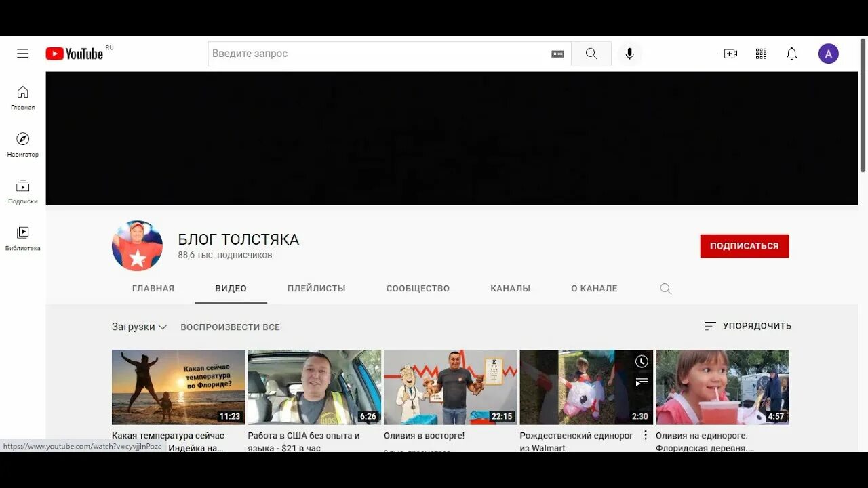Open the YouTube hamburger menu

22,53
